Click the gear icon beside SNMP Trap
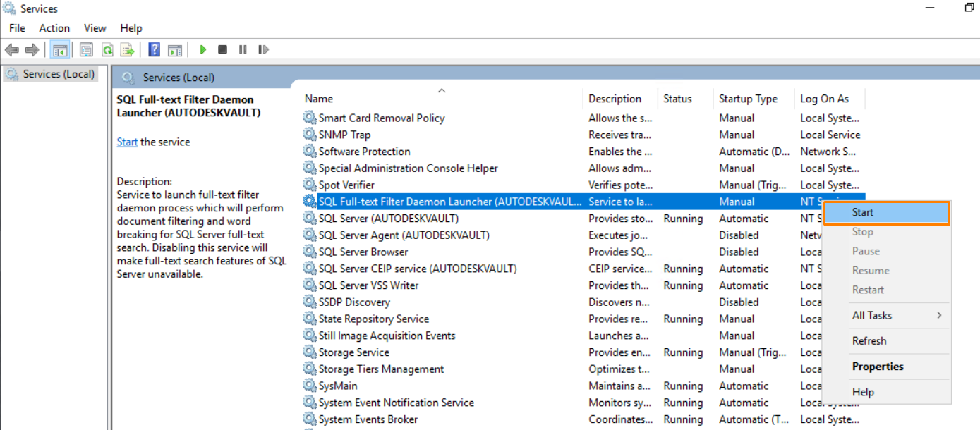This screenshot has height=430, width=980. pos(310,135)
